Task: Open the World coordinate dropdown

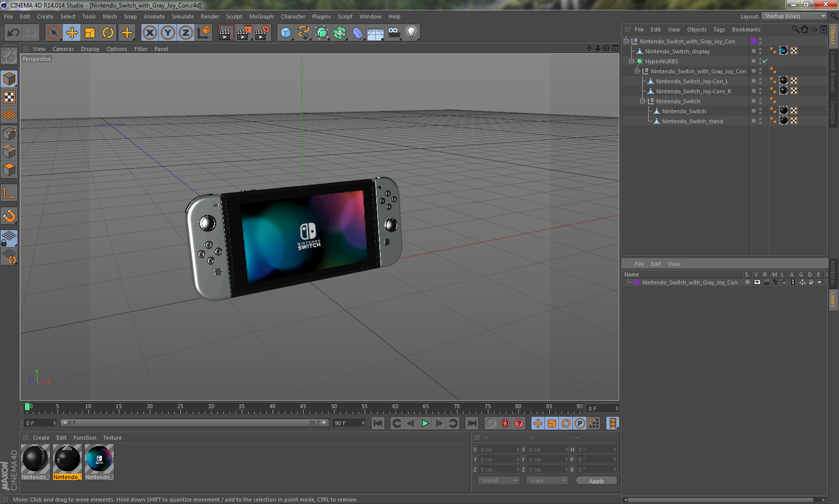Action: pos(499,481)
